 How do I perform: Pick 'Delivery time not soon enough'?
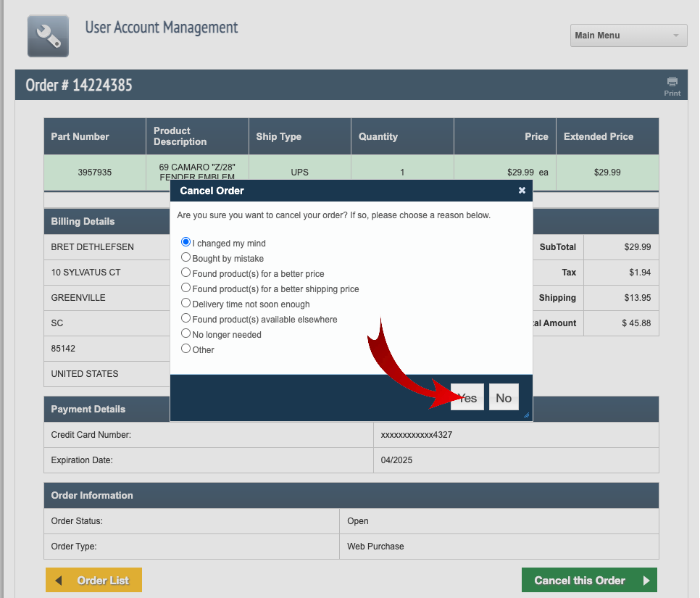[x=186, y=303]
